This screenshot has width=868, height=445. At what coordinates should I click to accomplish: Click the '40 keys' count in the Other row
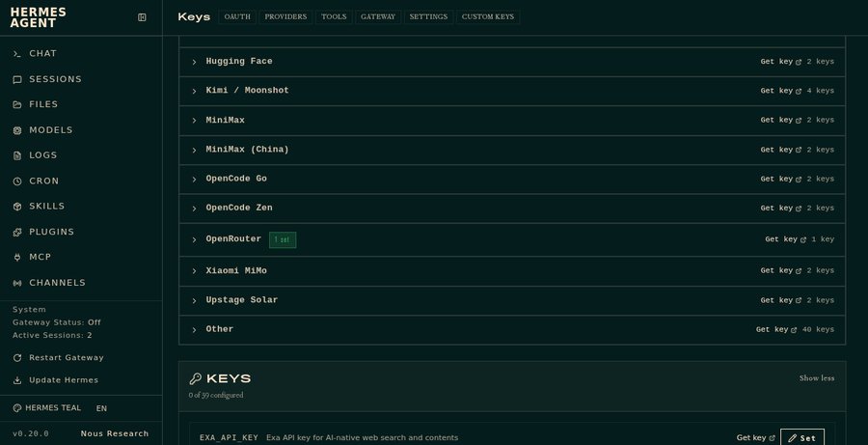tap(818, 330)
